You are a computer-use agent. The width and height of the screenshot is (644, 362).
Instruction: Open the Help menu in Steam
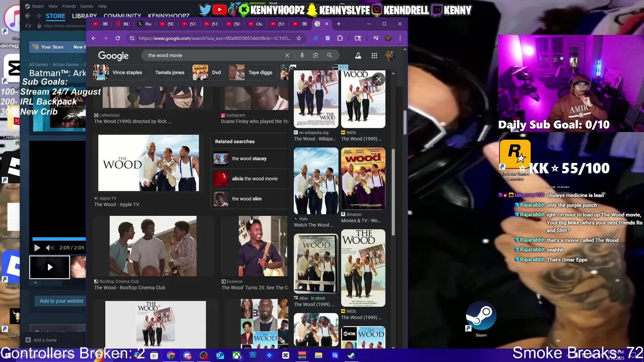click(x=102, y=7)
